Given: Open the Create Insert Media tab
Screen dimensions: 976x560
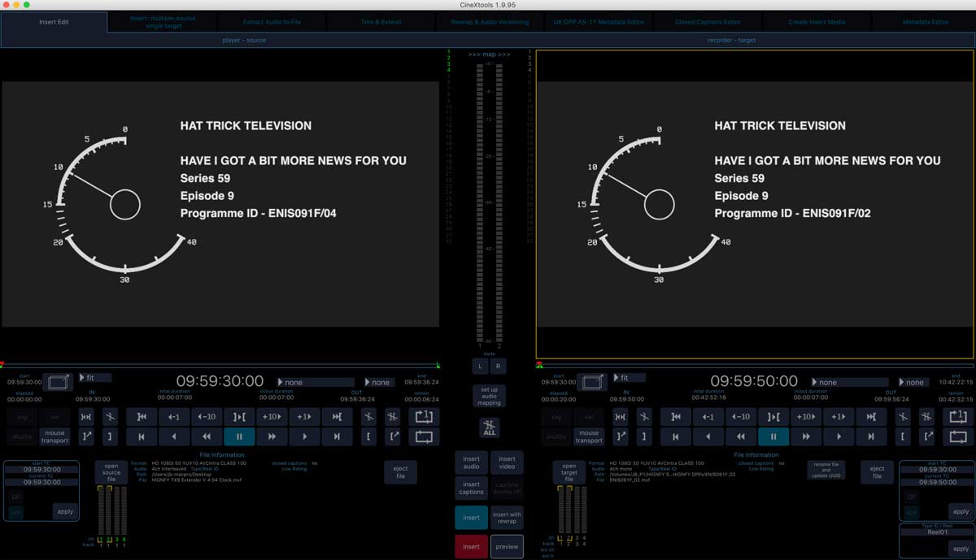Looking at the screenshot, I should coord(817,22).
